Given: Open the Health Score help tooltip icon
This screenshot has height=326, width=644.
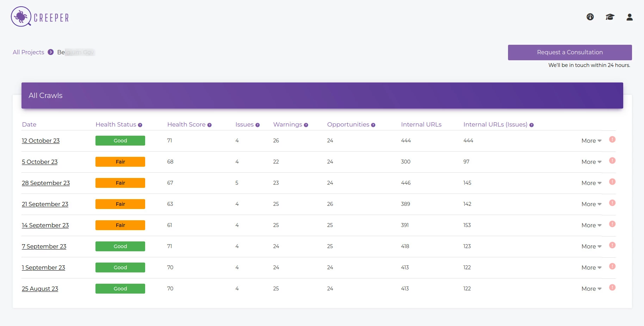Looking at the screenshot, I should [x=210, y=125].
